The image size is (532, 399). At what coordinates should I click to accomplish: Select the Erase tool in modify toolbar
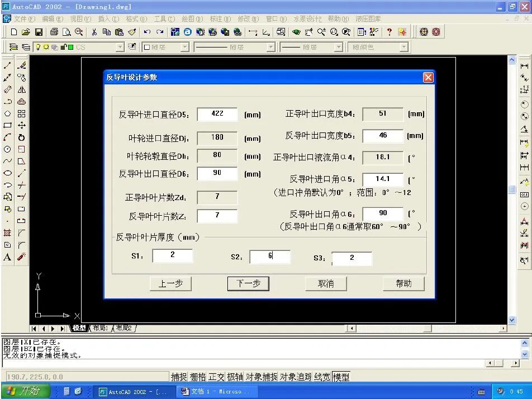[21, 65]
